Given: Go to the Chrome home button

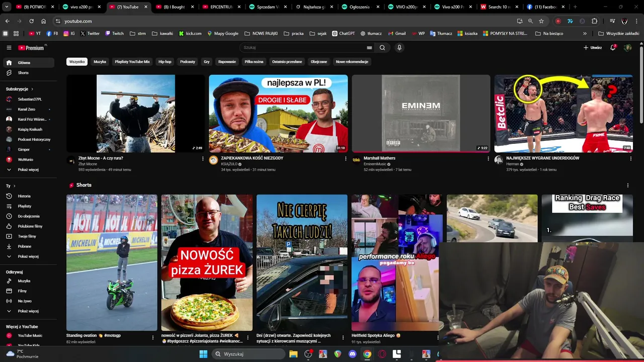Looking at the screenshot, I should [x=44, y=21].
